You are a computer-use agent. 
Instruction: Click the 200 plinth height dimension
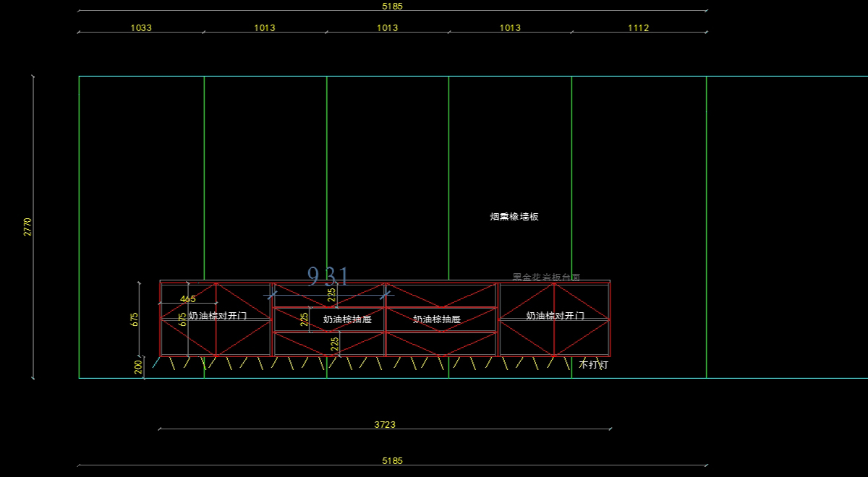coord(138,367)
